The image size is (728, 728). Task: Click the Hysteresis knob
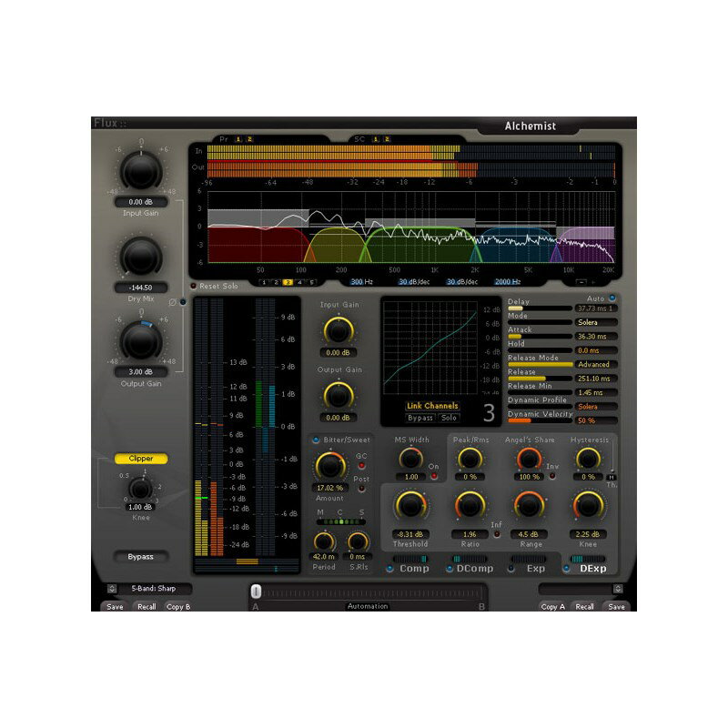(x=589, y=459)
